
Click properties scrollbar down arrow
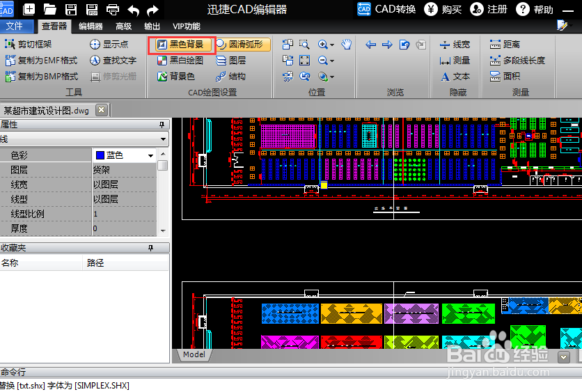[x=163, y=231]
